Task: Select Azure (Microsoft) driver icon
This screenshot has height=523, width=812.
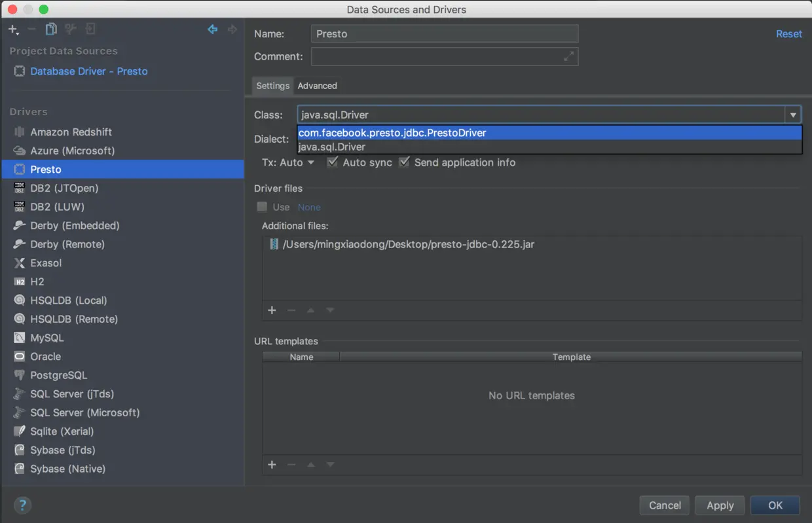Action: click(x=20, y=151)
